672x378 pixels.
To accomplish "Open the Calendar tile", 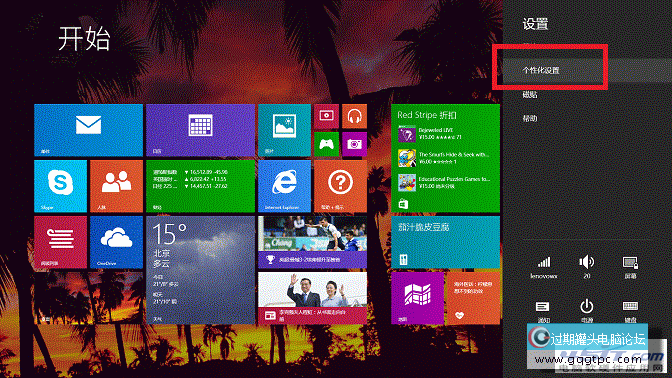I will point(200,130).
